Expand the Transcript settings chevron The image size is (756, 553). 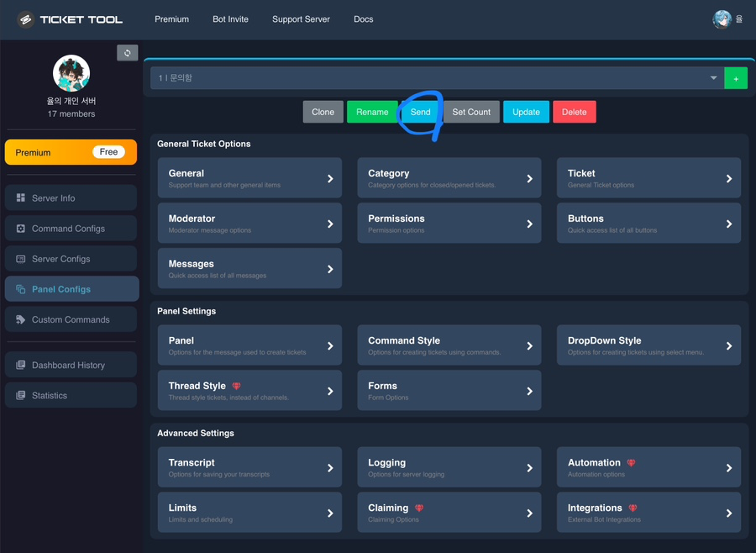330,468
